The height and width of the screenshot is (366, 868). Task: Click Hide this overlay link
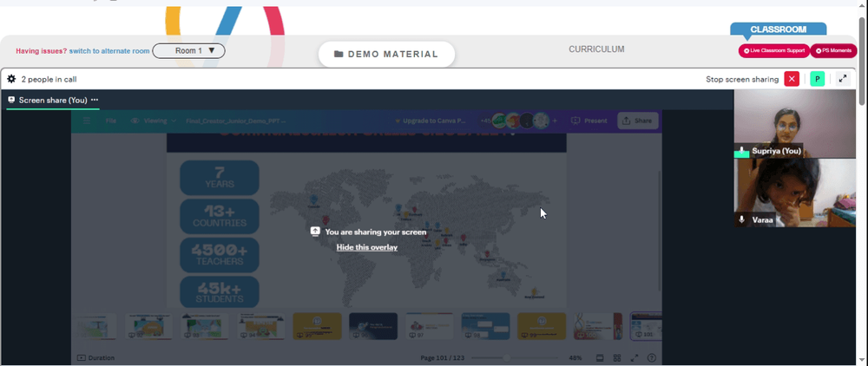pyautogui.click(x=367, y=247)
